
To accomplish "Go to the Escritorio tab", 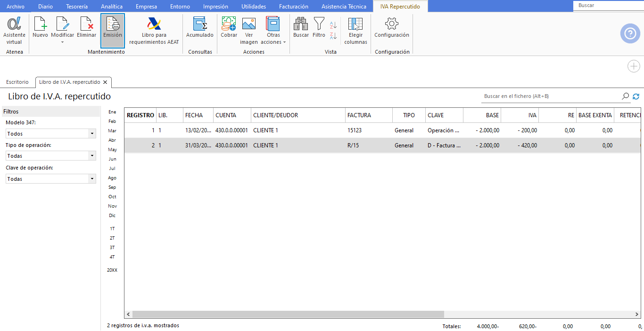I will 17,82.
